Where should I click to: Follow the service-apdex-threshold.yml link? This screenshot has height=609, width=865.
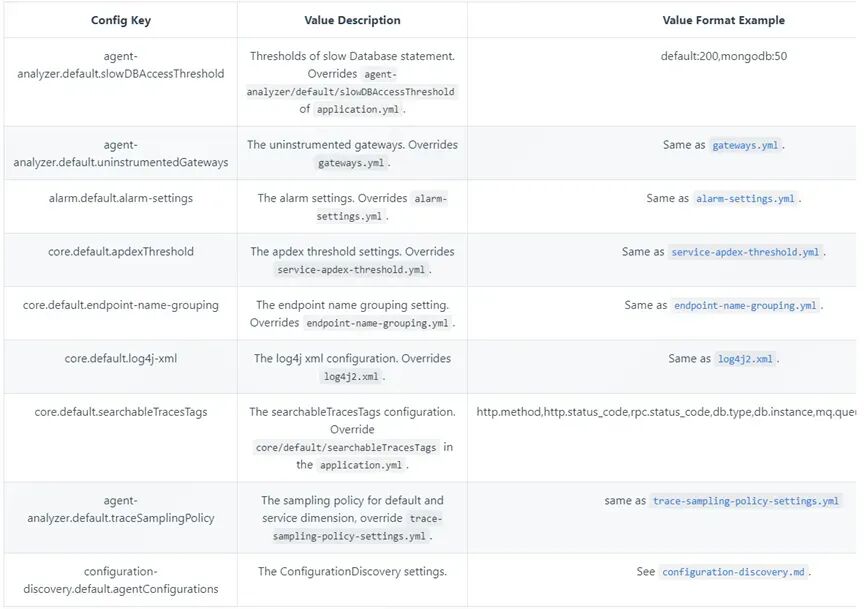(747, 252)
